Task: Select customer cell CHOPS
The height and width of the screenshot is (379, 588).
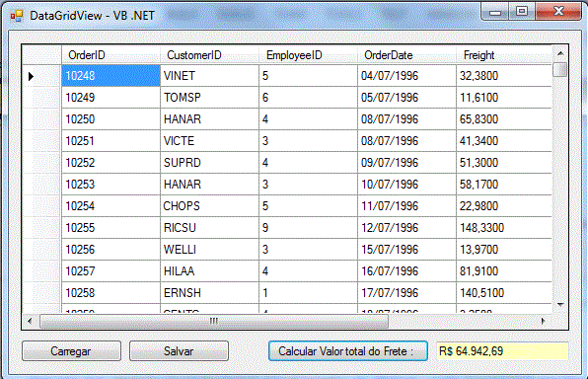Action: pos(209,206)
